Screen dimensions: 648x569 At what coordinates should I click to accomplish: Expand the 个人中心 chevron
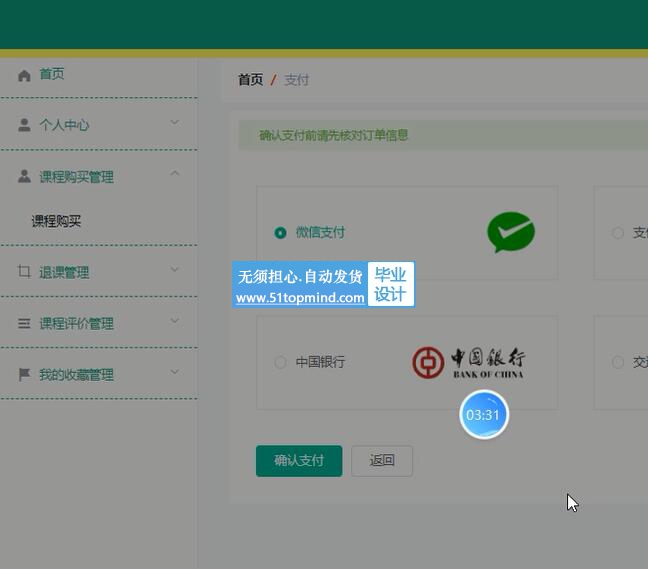coord(175,122)
